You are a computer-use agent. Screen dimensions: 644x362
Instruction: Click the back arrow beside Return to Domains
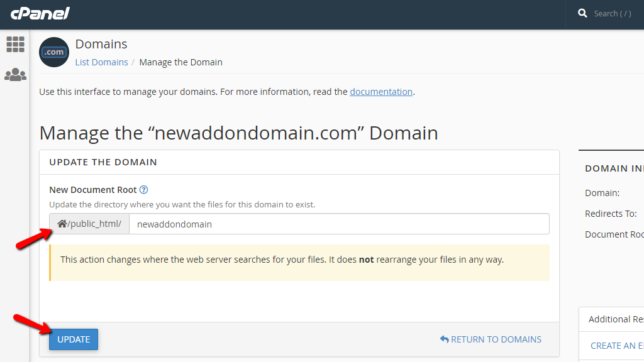pyautogui.click(x=443, y=339)
